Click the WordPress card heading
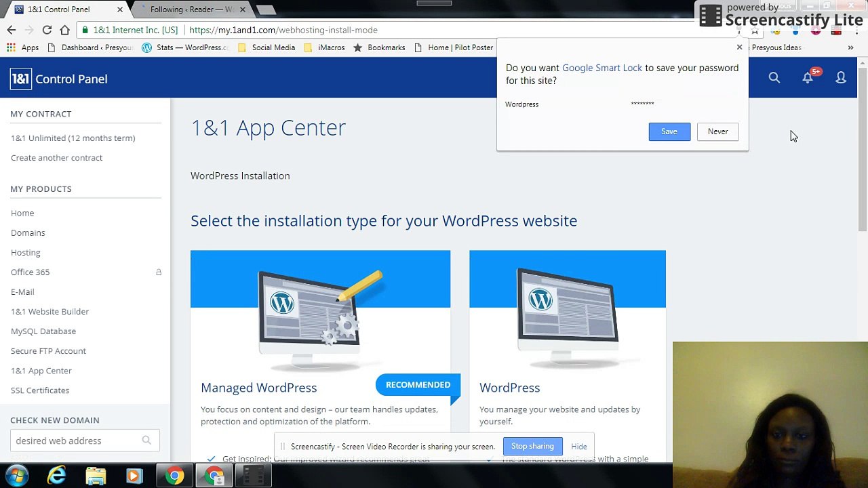 [x=510, y=388]
